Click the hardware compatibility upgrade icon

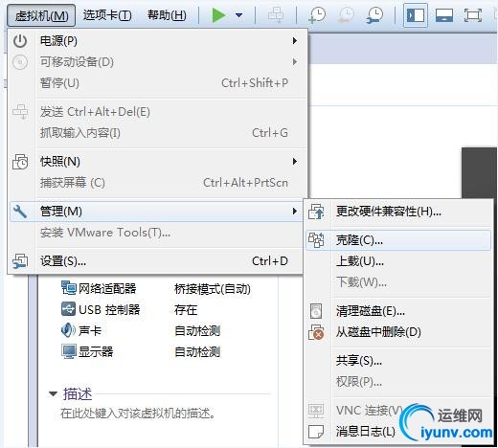pyautogui.click(x=316, y=212)
